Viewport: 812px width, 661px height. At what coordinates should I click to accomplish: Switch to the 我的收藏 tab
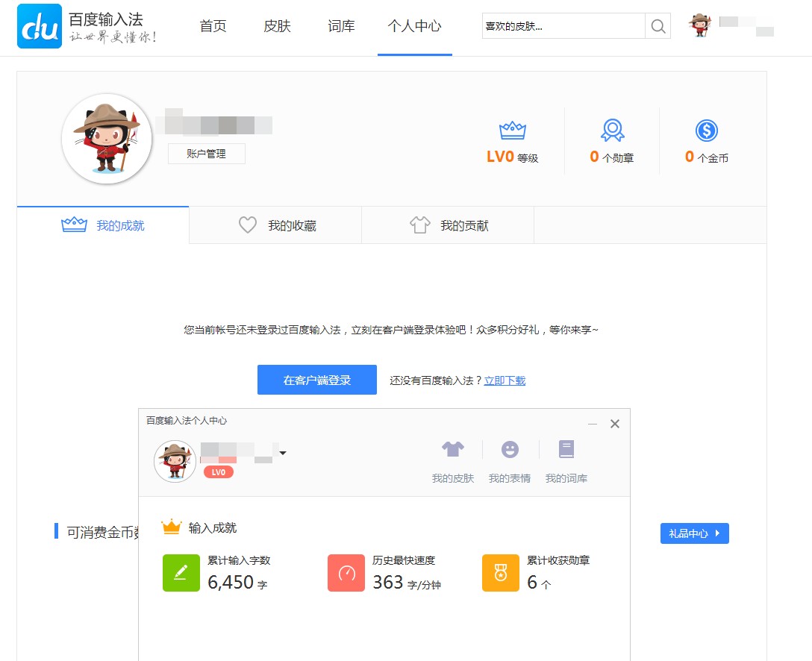pos(275,225)
